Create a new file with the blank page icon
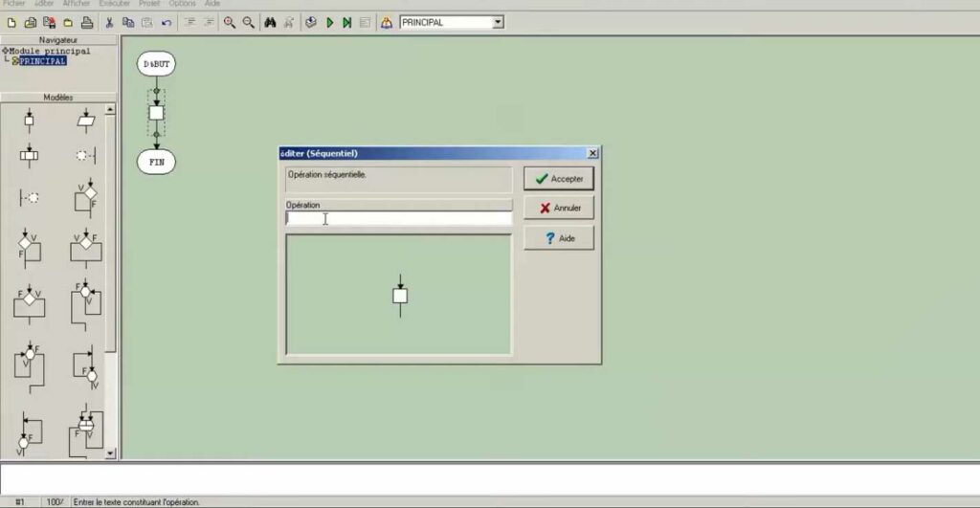Screen dimensions: 980x508 pyautogui.click(x=11, y=23)
